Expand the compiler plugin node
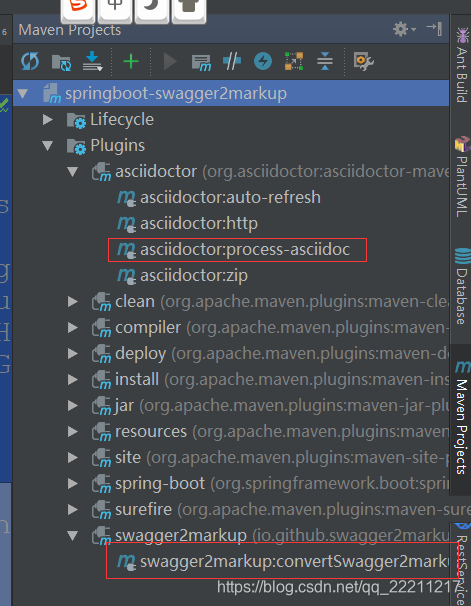Screen dimensions: 471x606 73,327
